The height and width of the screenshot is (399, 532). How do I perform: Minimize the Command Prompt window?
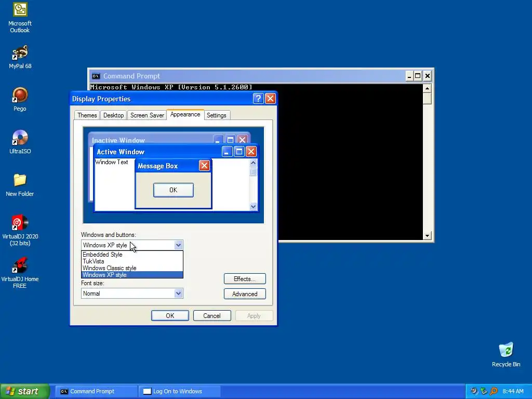[409, 76]
